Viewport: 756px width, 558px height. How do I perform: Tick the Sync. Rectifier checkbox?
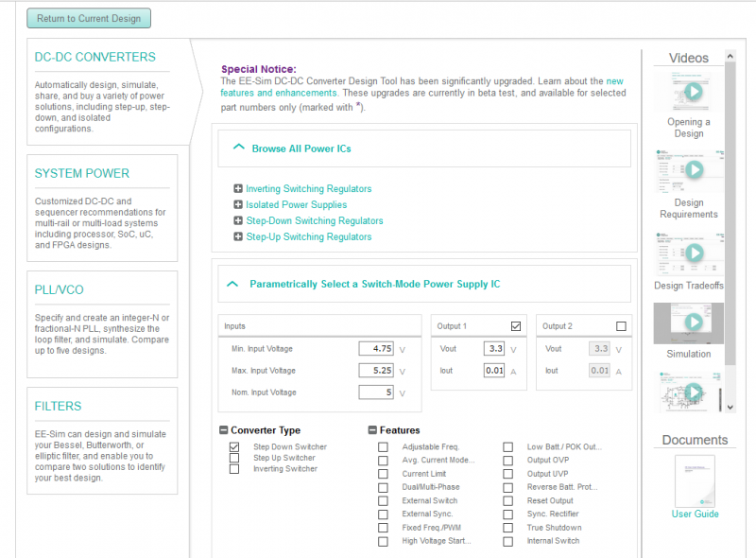coord(508,514)
